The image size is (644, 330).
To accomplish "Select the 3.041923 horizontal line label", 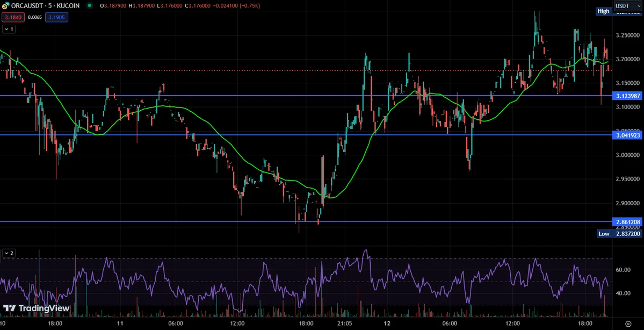I will 627,135.
